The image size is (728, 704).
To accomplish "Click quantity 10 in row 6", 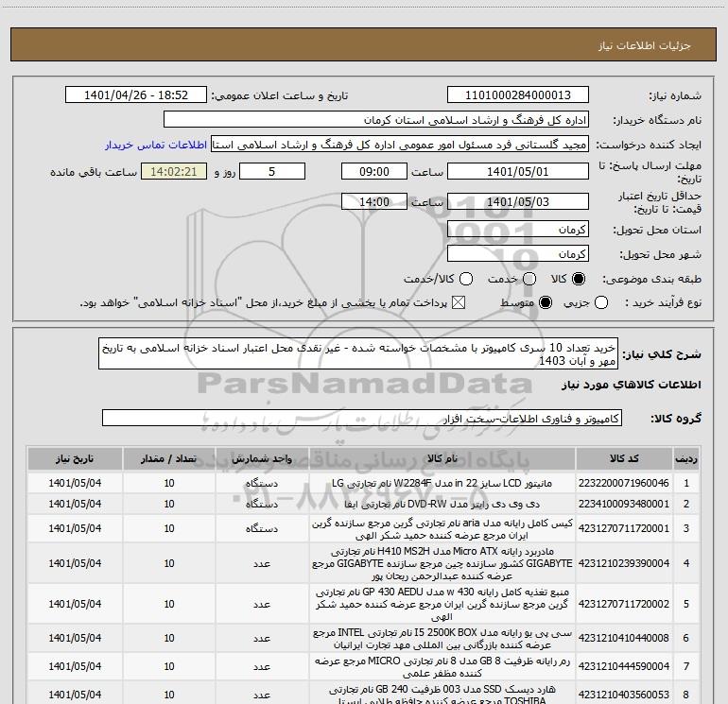I will (169, 639).
